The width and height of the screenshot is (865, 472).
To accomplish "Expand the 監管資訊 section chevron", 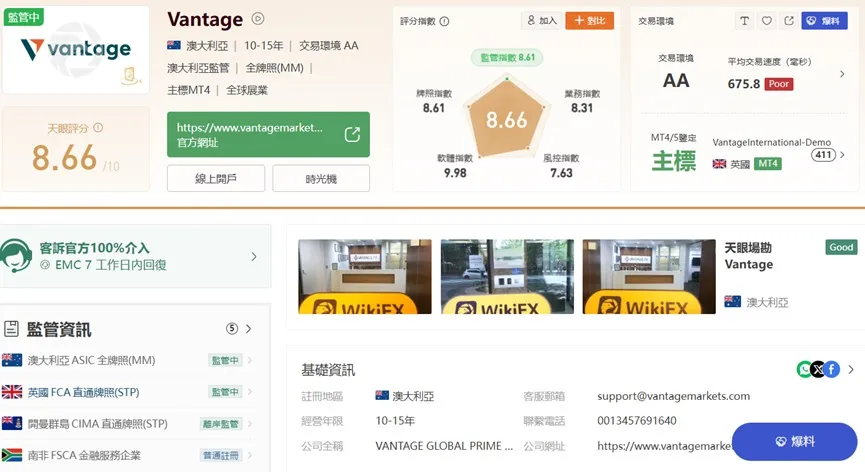I will click(249, 329).
